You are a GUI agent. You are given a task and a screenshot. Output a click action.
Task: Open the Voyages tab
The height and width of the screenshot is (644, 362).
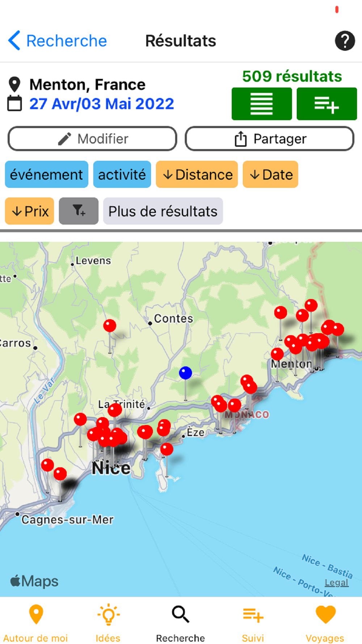pos(325,623)
